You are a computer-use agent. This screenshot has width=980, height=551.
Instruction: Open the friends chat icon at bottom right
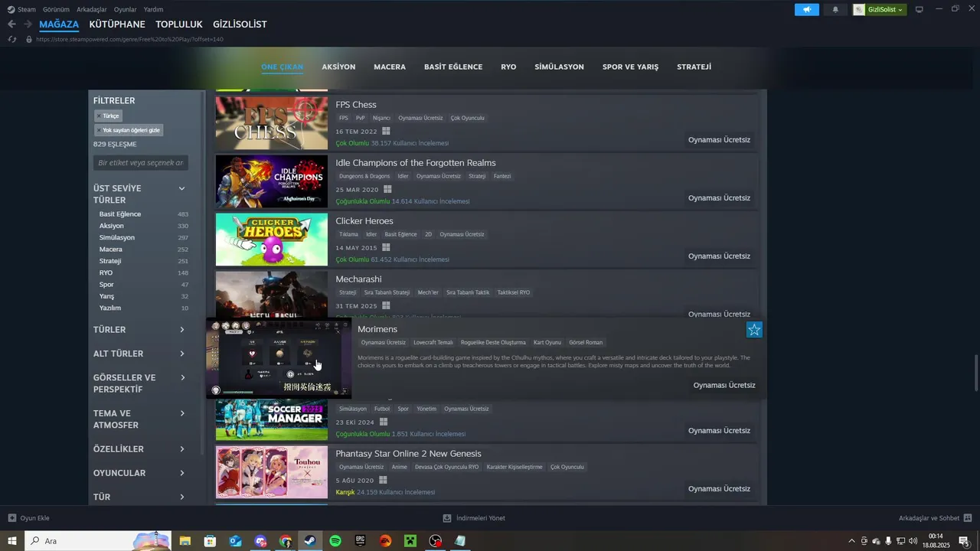coord(968,518)
